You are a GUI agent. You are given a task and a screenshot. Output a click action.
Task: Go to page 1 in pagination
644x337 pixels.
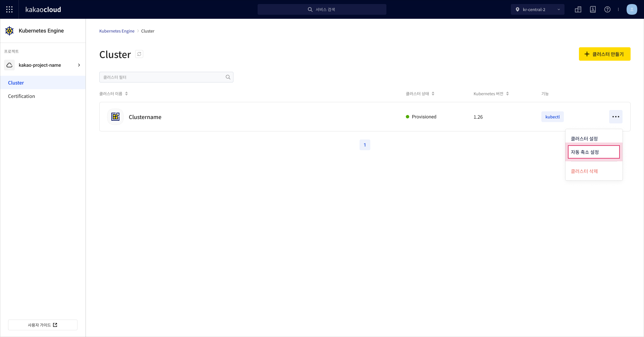(365, 145)
